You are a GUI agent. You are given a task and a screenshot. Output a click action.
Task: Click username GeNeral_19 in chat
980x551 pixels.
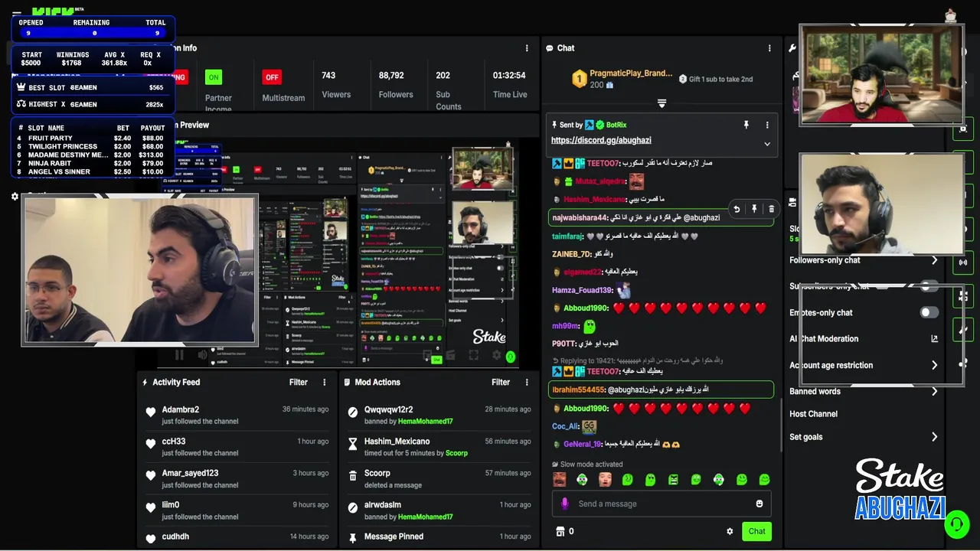coord(583,444)
